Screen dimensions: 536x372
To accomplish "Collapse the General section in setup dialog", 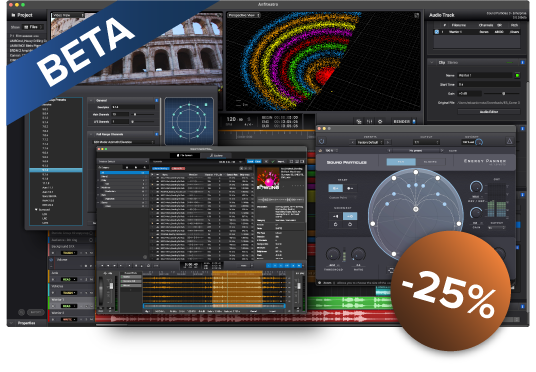I will point(91,101).
